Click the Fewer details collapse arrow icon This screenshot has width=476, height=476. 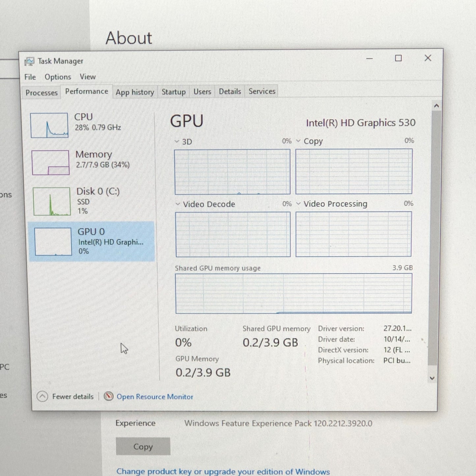42,396
